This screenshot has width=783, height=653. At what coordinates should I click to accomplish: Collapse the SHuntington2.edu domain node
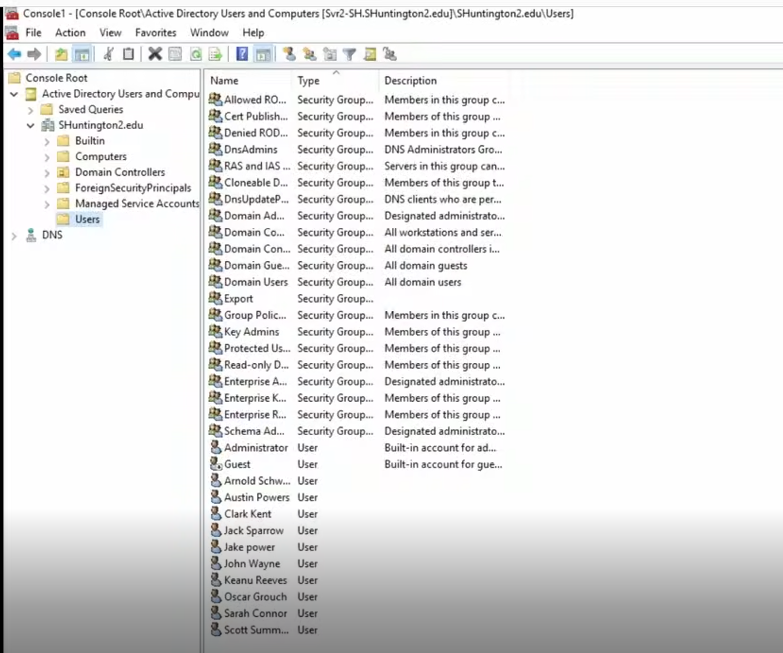tap(30, 125)
